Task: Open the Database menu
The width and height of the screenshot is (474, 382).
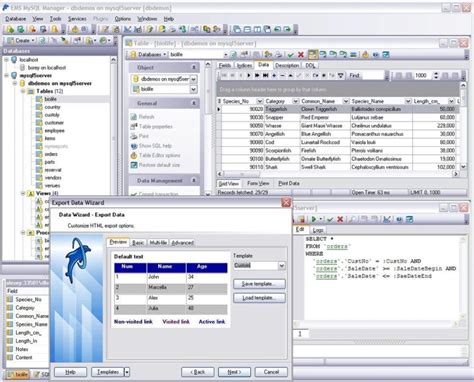Action: pyautogui.click(x=16, y=19)
